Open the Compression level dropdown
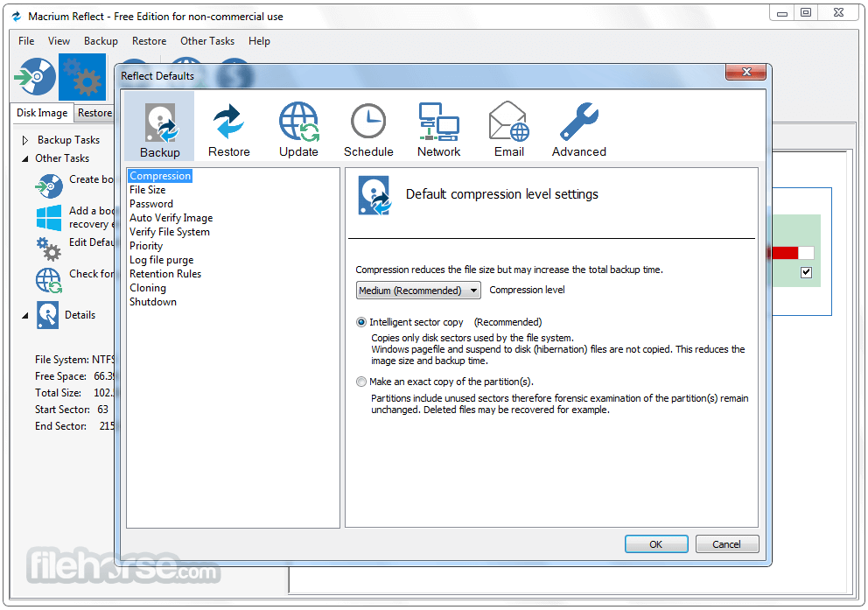The height and width of the screenshot is (610, 868). tap(418, 290)
